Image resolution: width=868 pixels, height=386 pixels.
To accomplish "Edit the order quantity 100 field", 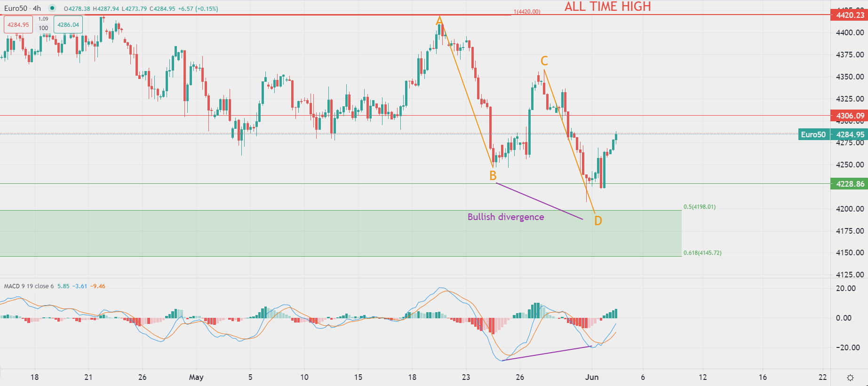I will pos(43,28).
